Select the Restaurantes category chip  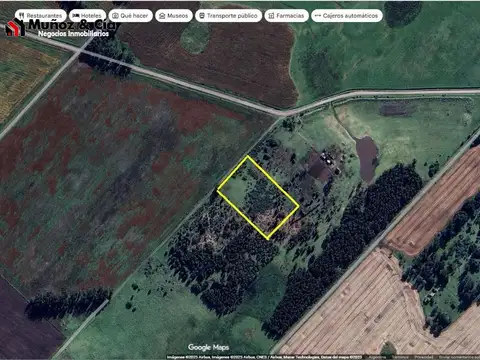click(40, 16)
